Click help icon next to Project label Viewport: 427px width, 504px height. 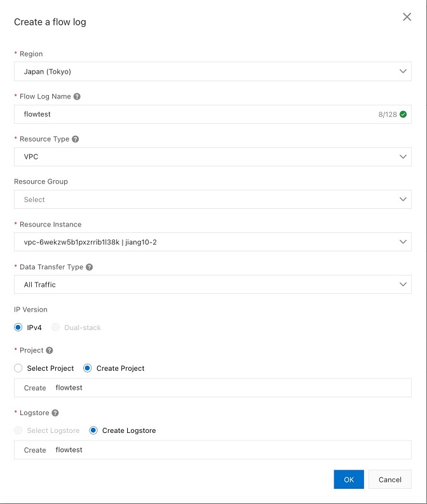[x=50, y=350]
